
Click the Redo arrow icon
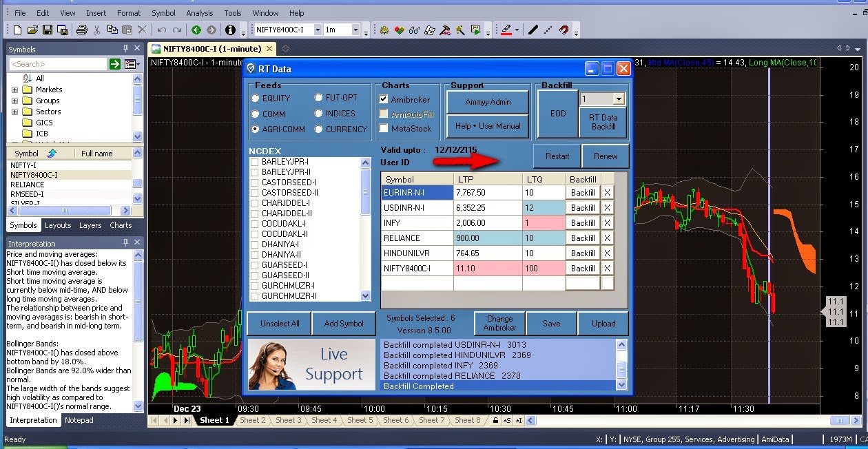[177, 30]
